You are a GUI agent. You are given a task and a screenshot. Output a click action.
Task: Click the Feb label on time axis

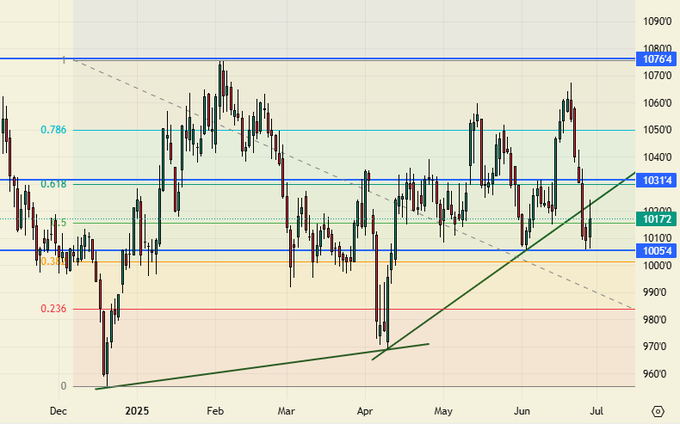pyautogui.click(x=214, y=411)
